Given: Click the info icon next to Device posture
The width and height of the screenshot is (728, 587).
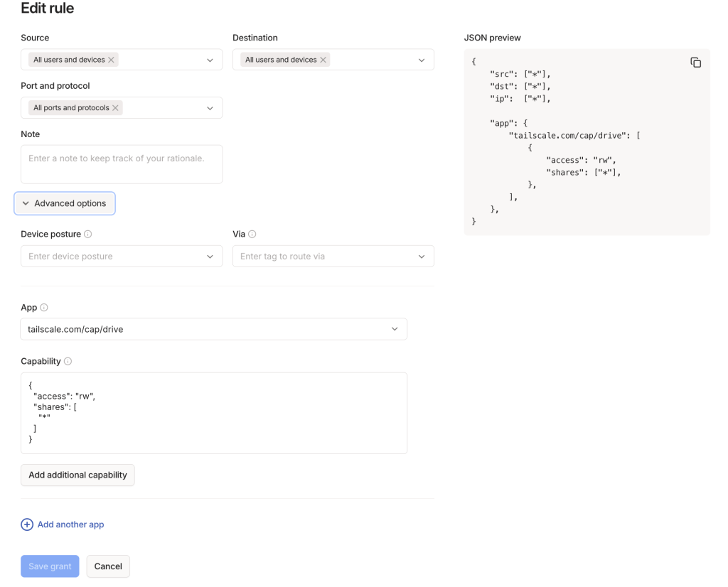Looking at the screenshot, I should click(87, 234).
